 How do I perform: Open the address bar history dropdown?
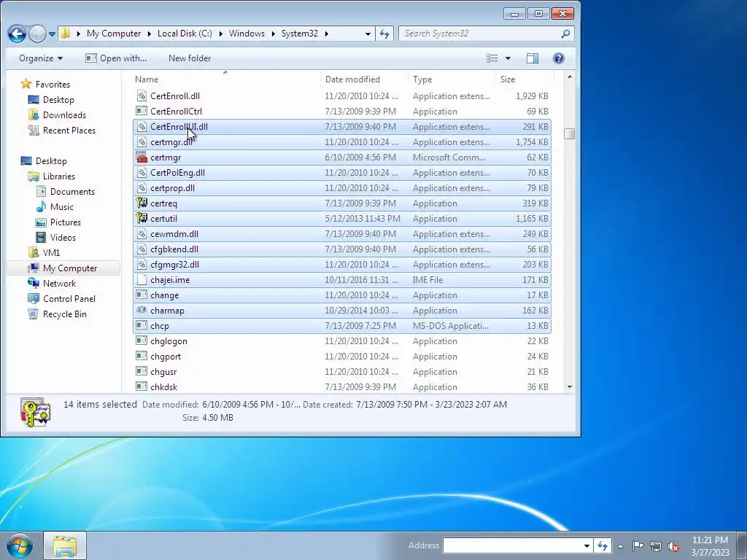[368, 34]
